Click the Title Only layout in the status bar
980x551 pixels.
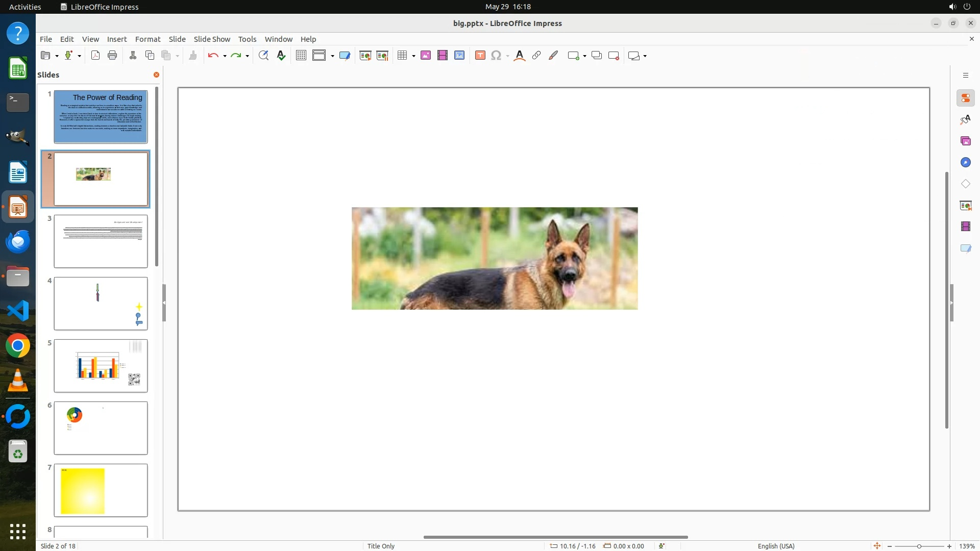(381, 546)
